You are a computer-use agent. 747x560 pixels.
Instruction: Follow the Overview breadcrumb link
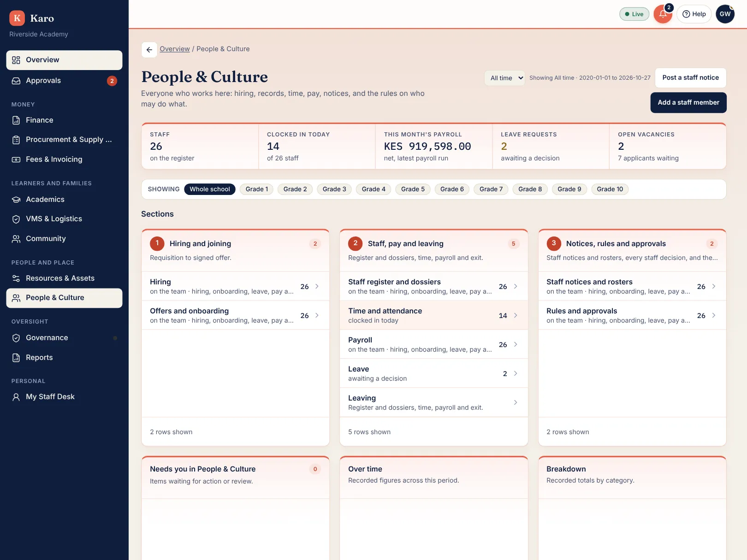coord(175,49)
